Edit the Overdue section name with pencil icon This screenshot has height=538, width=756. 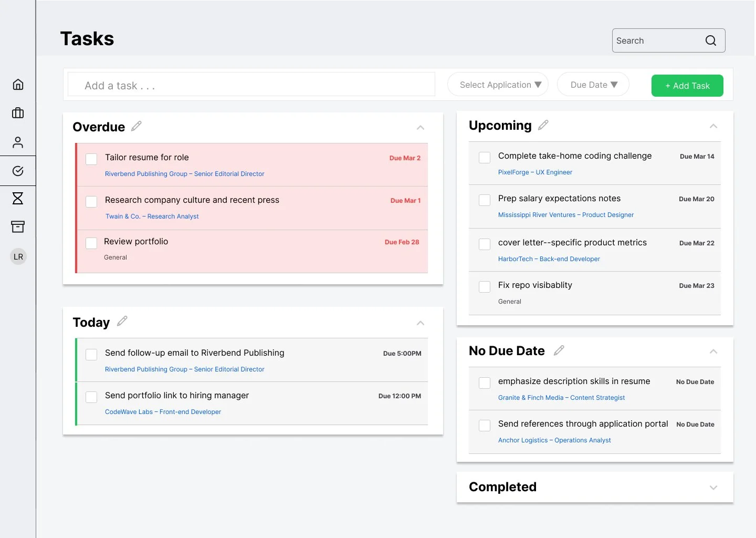[x=136, y=126]
